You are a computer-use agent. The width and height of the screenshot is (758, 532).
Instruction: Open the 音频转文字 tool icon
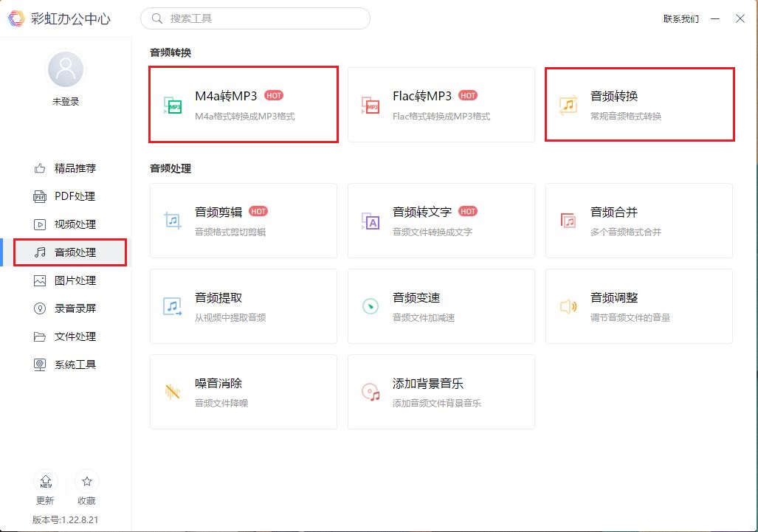click(371, 221)
